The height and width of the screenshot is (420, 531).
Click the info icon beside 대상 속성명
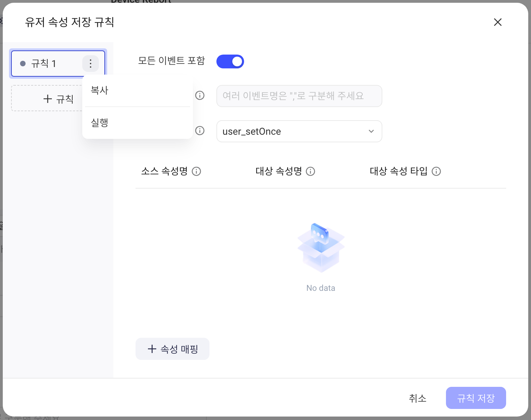tap(310, 171)
